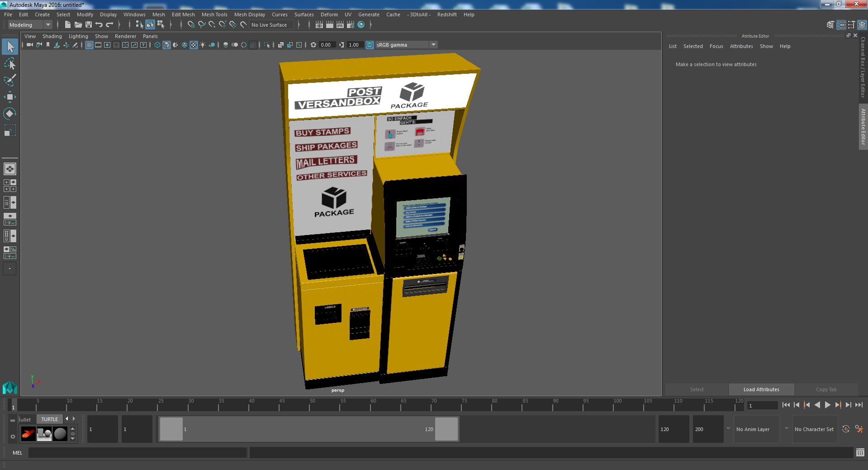This screenshot has height=470, width=868.
Task: Open shelf options gear menu
Action: [x=13, y=437]
